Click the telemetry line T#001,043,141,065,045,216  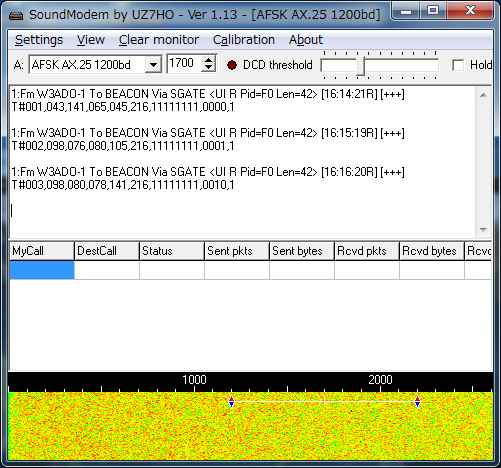[x=123, y=107]
